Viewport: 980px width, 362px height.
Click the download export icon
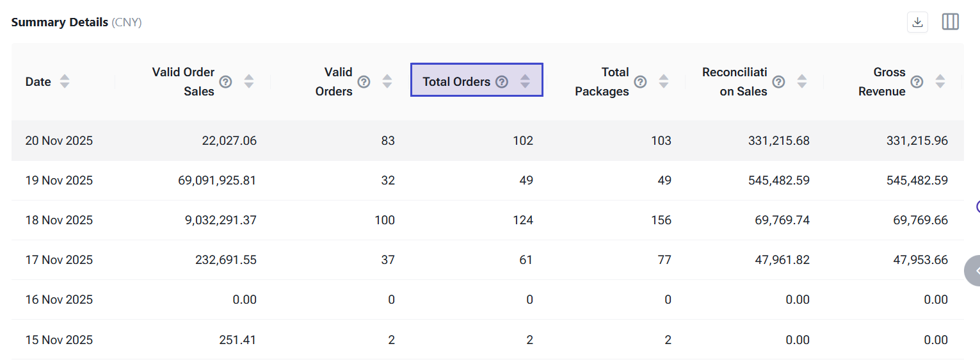pos(917,22)
